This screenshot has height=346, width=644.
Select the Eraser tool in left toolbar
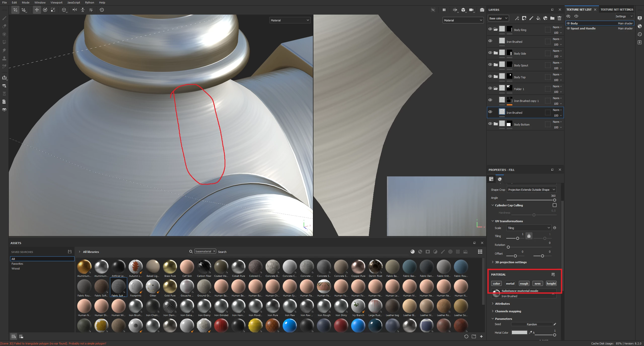[x=4, y=26]
